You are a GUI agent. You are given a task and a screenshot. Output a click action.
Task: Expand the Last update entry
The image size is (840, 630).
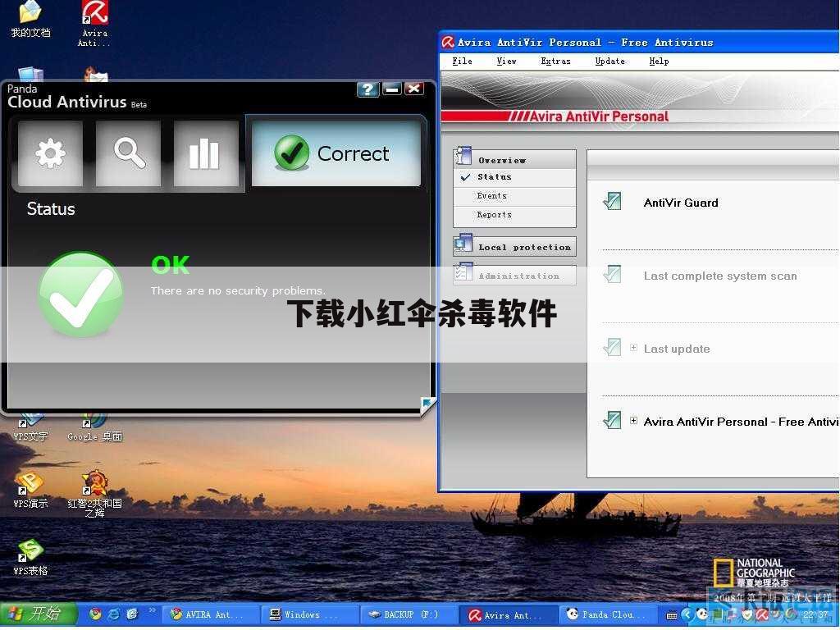click(633, 348)
